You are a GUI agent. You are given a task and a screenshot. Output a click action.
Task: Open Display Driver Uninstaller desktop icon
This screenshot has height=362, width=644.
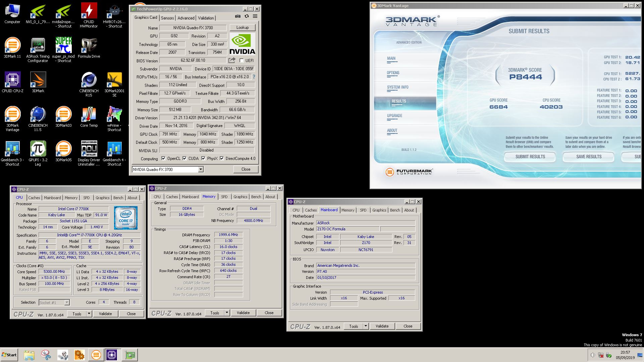89,153
